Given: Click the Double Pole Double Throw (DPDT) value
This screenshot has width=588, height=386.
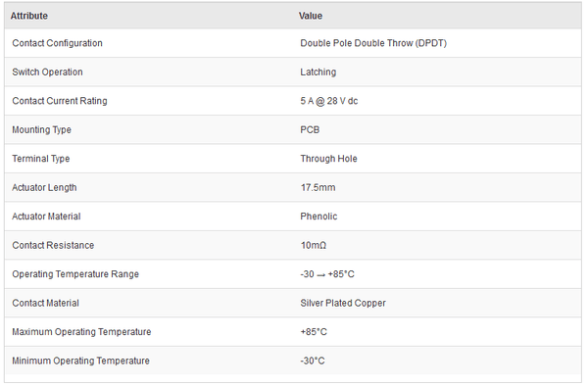Looking at the screenshot, I should 373,43.
